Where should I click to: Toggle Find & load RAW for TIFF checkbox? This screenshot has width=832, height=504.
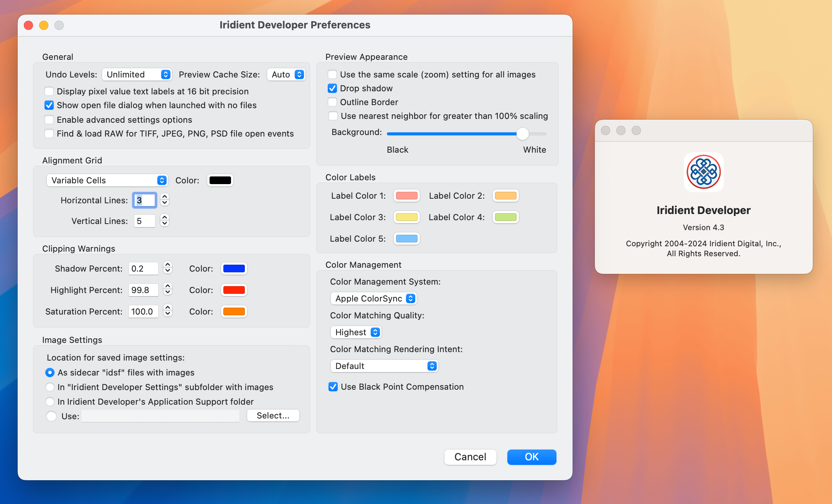[x=49, y=133]
